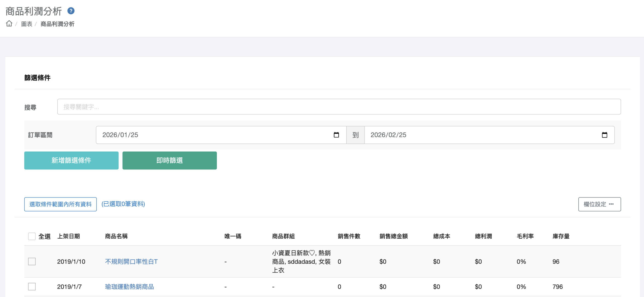Toggle the 全選 select-all checkbox
644x297 pixels.
tap(32, 236)
